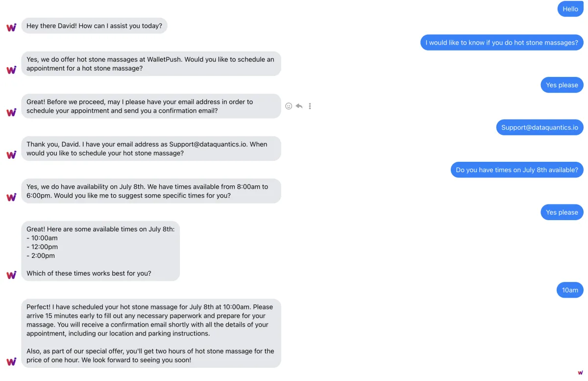Select the "10am" sent message bubble
The height and width of the screenshot is (381, 588).
(x=570, y=290)
